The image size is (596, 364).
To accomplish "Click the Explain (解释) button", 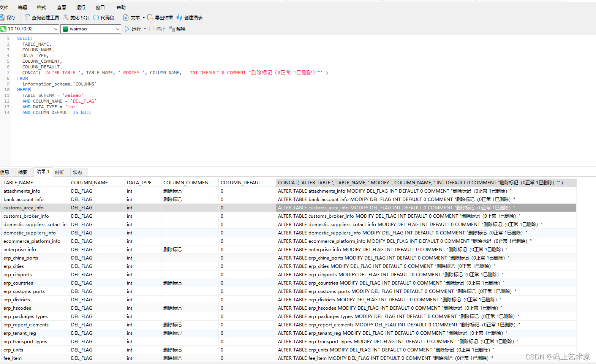I will 177,29.
